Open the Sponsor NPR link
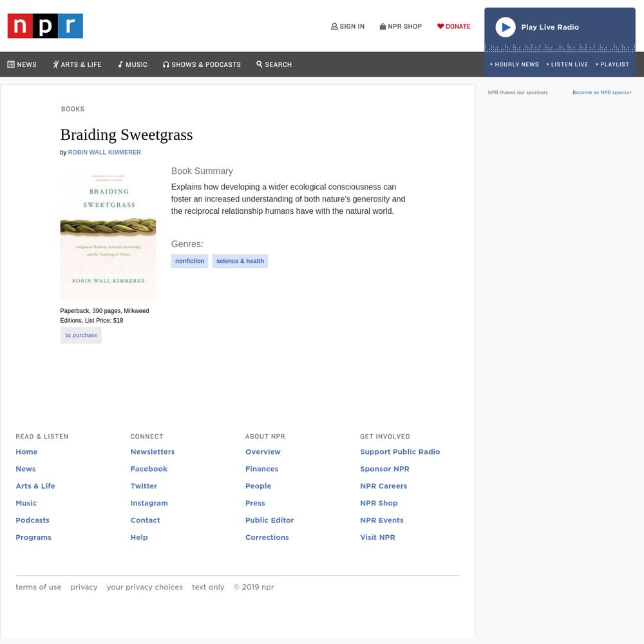Screen dimensions: 644x644 (x=384, y=469)
